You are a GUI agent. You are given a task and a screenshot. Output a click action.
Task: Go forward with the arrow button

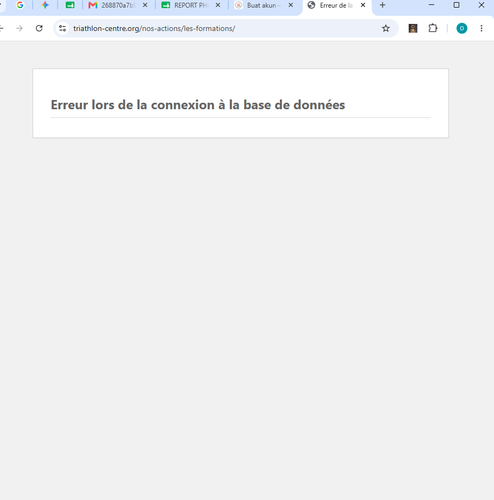click(19, 29)
